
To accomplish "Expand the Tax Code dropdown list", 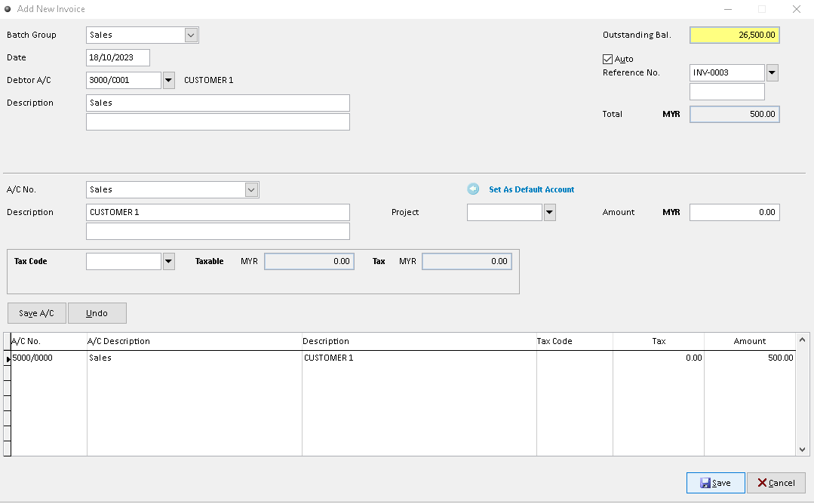I will (167, 261).
